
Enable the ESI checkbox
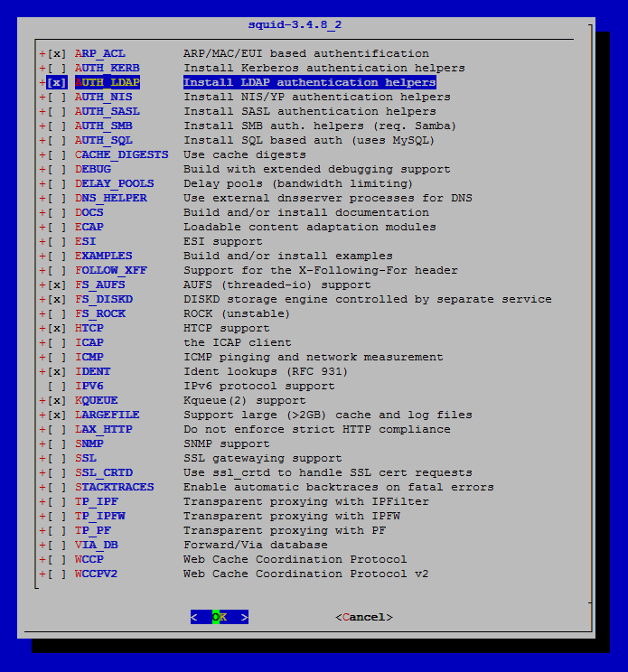pyautogui.click(x=57, y=242)
